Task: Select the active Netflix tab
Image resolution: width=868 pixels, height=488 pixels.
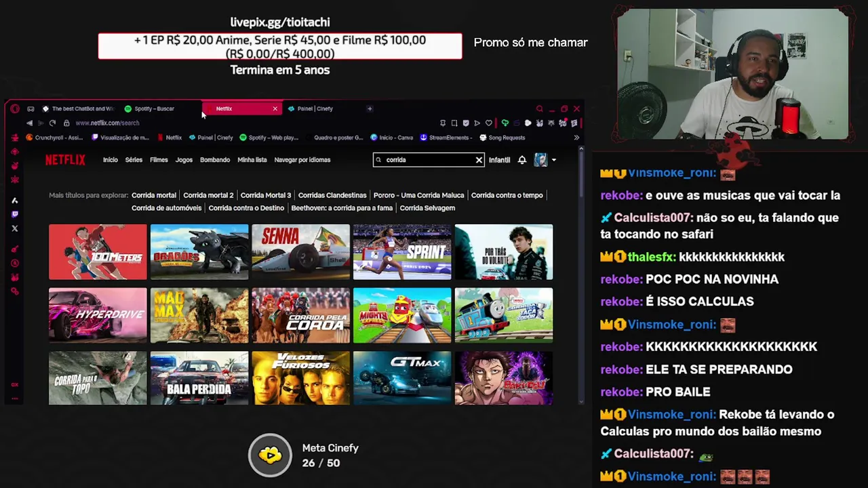Action: click(x=242, y=108)
